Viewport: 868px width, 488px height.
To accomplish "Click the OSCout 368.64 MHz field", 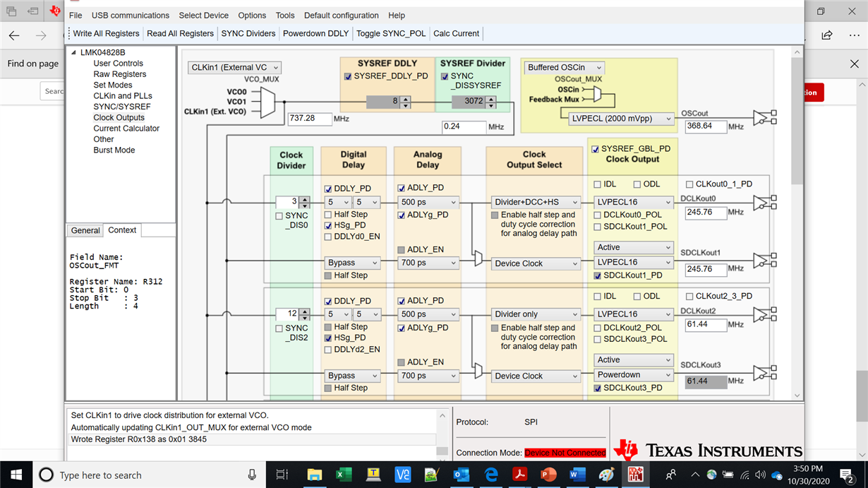I will point(706,126).
